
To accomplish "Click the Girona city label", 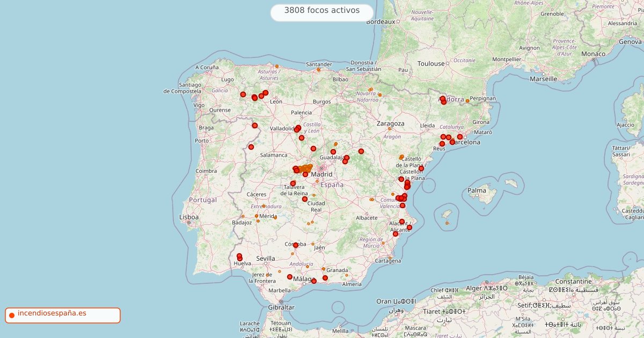I will click(x=481, y=122).
